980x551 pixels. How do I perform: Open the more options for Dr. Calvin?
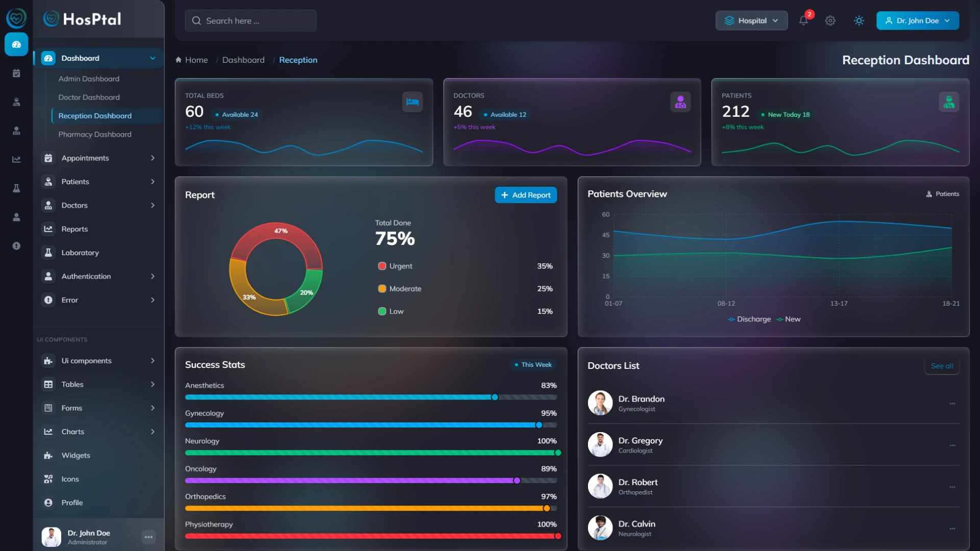(952, 529)
